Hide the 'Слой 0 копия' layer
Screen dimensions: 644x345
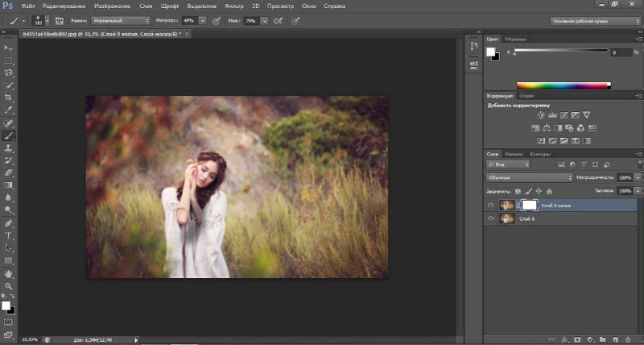(x=491, y=206)
